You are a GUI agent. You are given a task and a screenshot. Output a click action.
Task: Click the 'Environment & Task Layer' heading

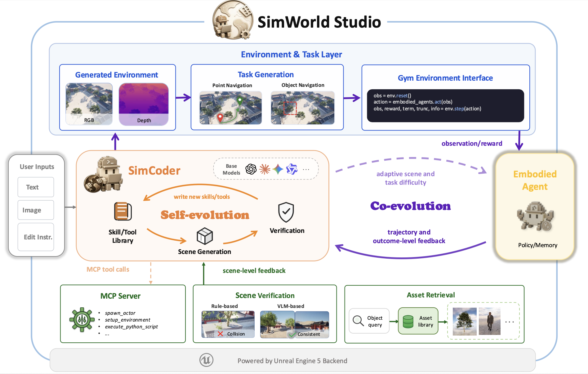(x=292, y=55)
